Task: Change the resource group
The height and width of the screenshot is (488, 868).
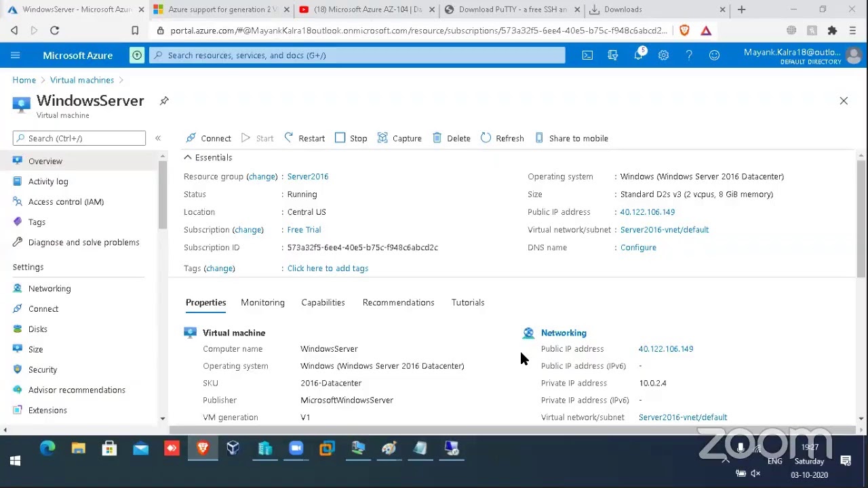Action: click(262, 176)
